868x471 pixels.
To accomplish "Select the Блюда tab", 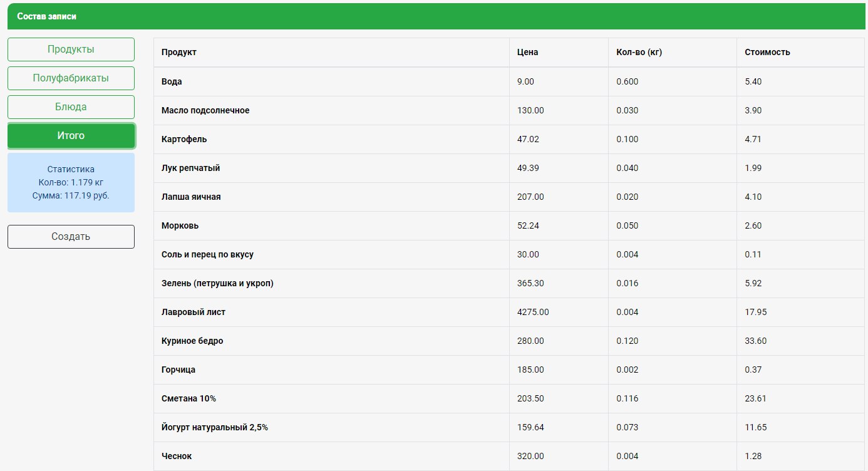I will 71,107.
